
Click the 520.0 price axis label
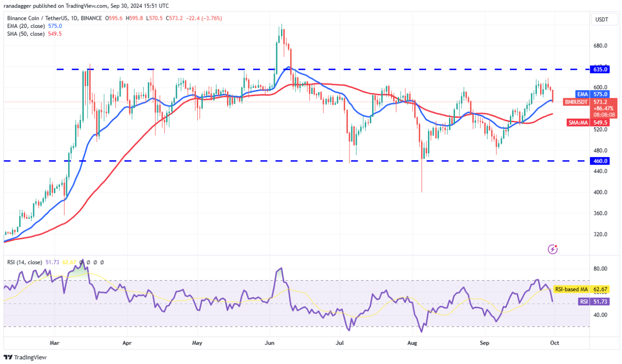(600, 129)
